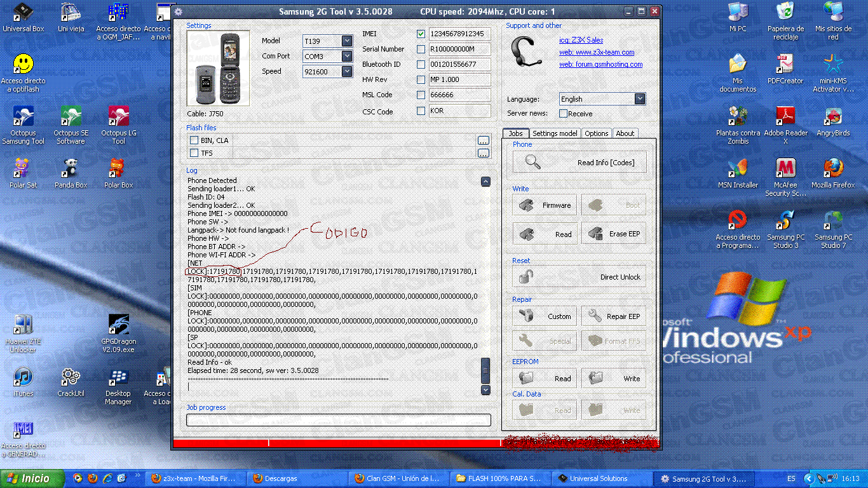Open Papelera de reciclaje icon
This screenshot has width=868, height=488.
[x=785, y=21]
